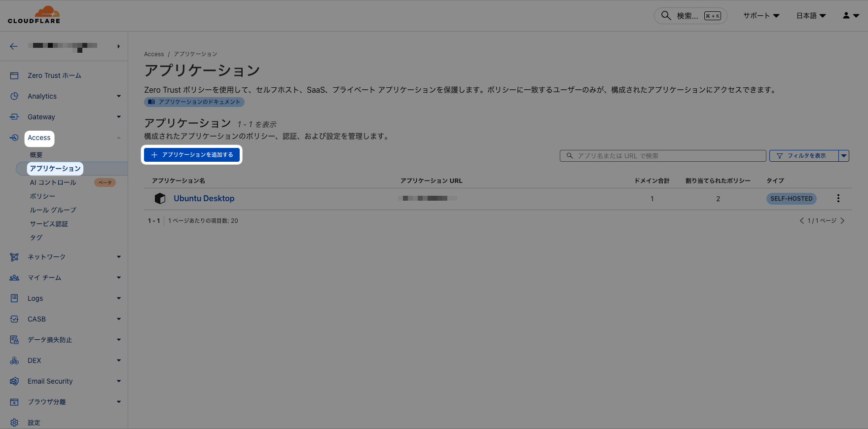The width and height of the screenshot is (868, 429).
Task: Click the My Team (マイ チーム) icon
Action: coord(14,278)
